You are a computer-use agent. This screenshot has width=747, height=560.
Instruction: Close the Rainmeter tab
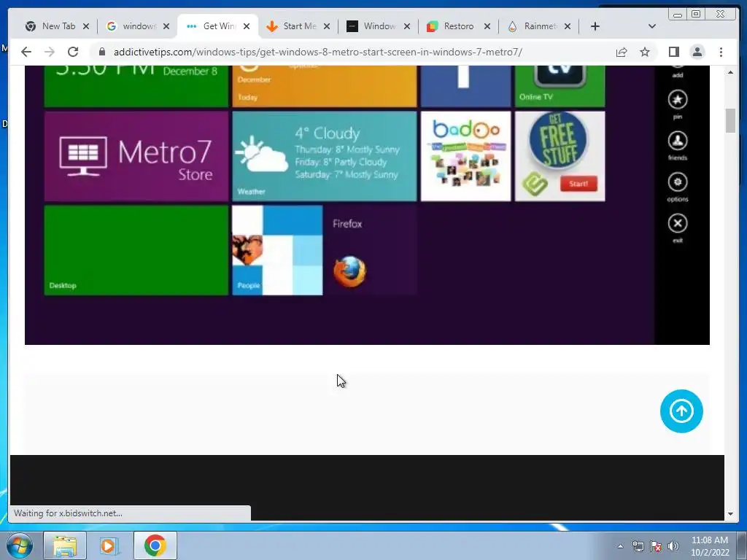568,26
